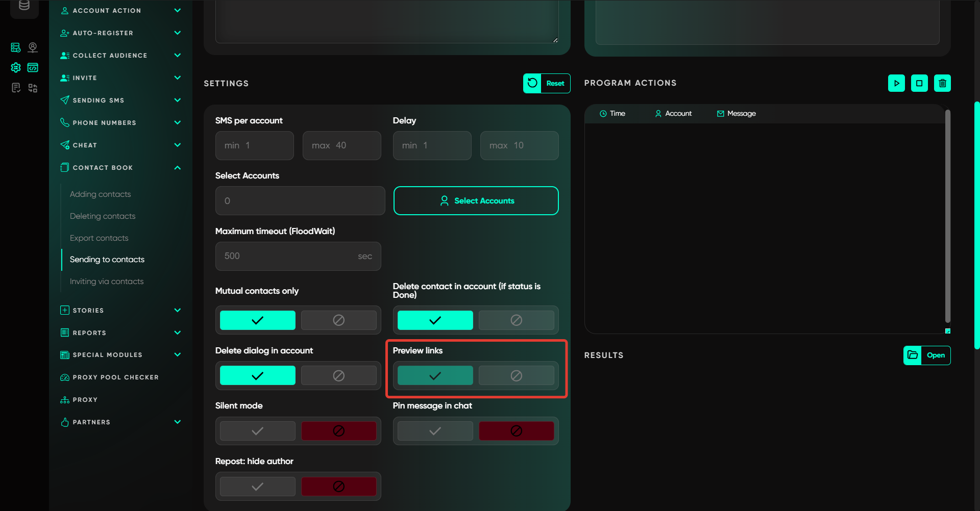
Task: Disable Preview links using the prohibit option
Action: click(516, 376)
